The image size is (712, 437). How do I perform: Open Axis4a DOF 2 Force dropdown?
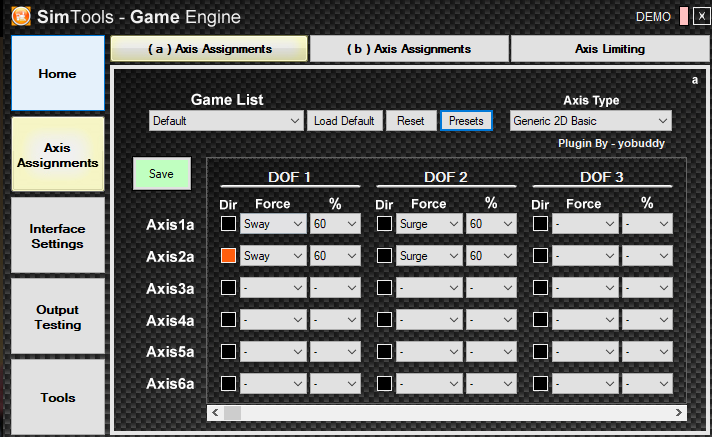pos(429,320)
